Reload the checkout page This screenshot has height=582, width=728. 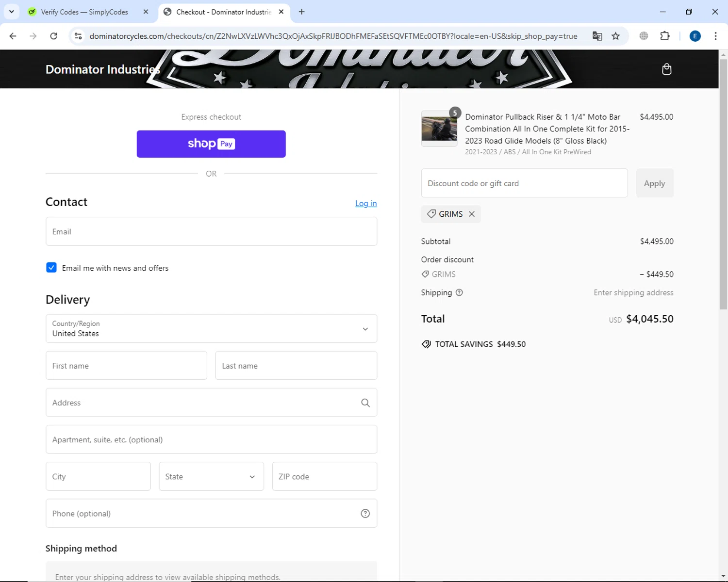coord(54,36)
